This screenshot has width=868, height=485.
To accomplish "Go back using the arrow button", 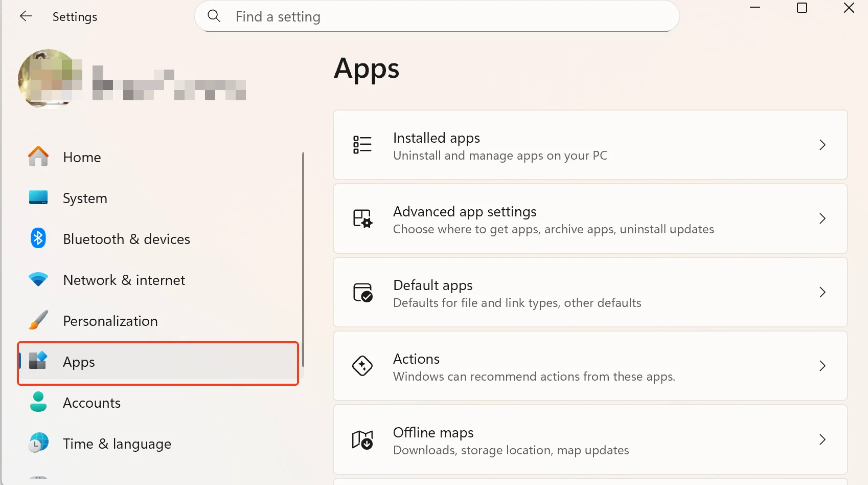I will [x=26, y=16].
